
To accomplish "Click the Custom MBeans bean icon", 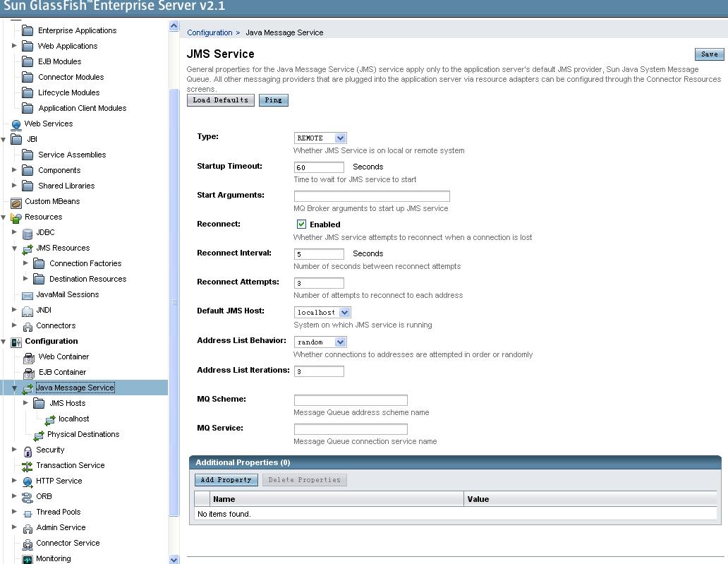I will 16,203.
